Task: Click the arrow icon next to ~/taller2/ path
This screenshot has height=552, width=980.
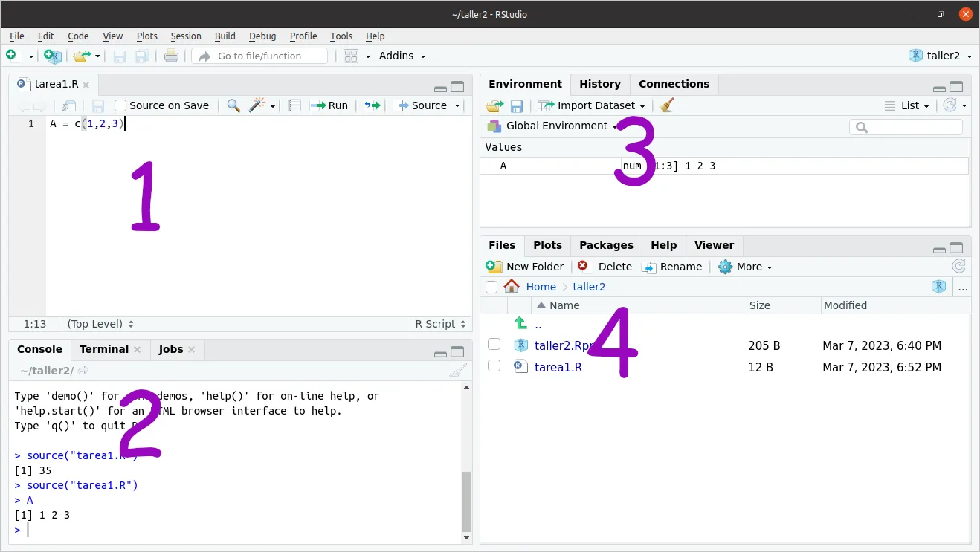Action: pyautogui.click(x=83, y=370)
